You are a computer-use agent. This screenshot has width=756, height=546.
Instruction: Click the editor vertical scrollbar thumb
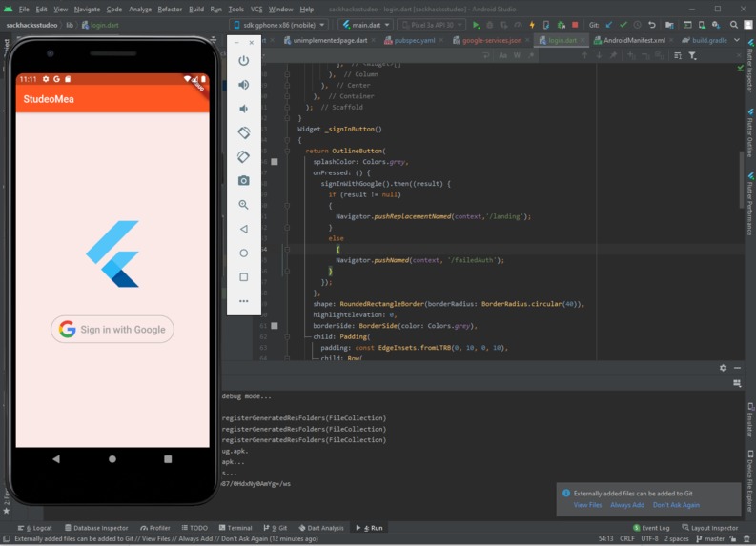[742, 179]
